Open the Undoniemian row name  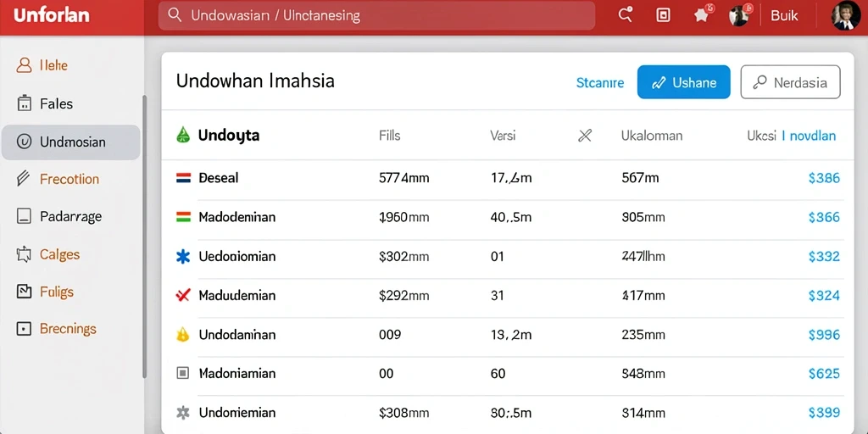coord(237,413)
